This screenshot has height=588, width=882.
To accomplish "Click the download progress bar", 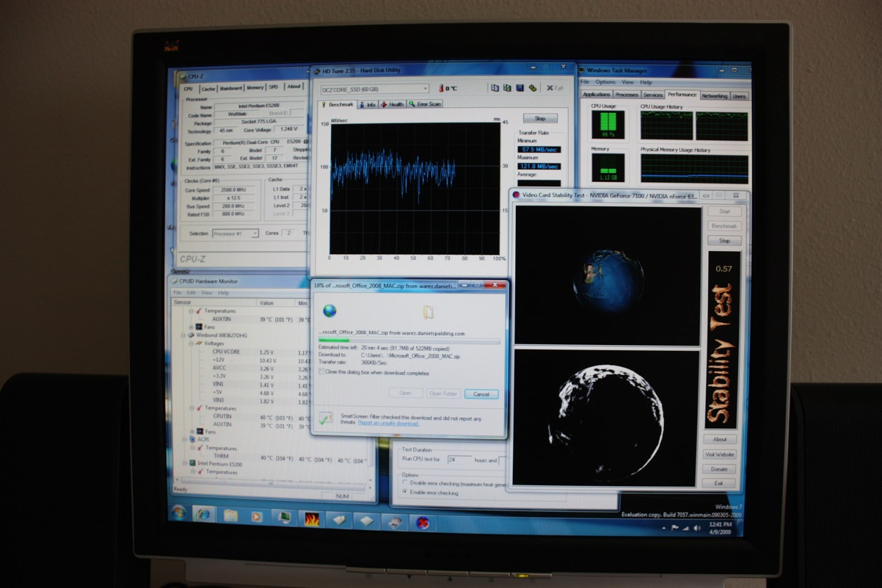I will [x=409, y=341].
